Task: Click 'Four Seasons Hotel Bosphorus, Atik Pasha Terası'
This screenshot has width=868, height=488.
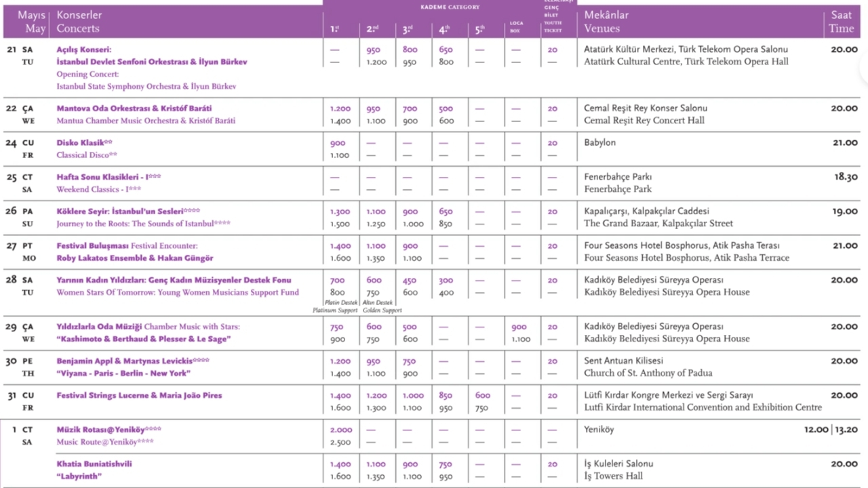Action: [x=682, y=246]
